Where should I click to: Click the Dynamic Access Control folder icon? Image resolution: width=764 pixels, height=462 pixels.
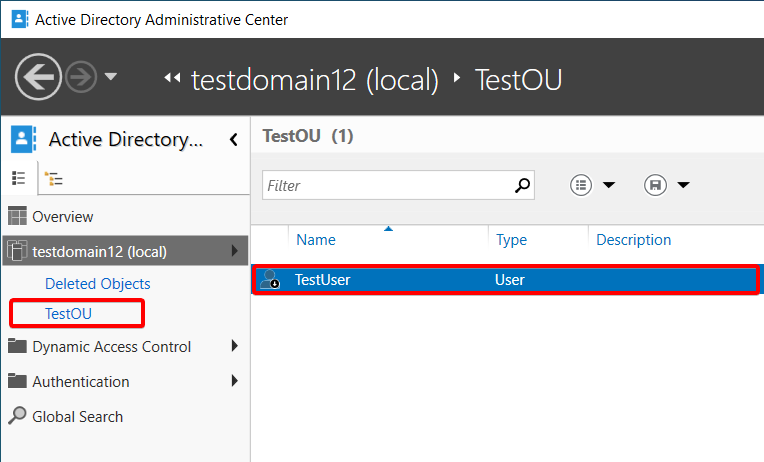pyautogui.click(x=17, y=346)
